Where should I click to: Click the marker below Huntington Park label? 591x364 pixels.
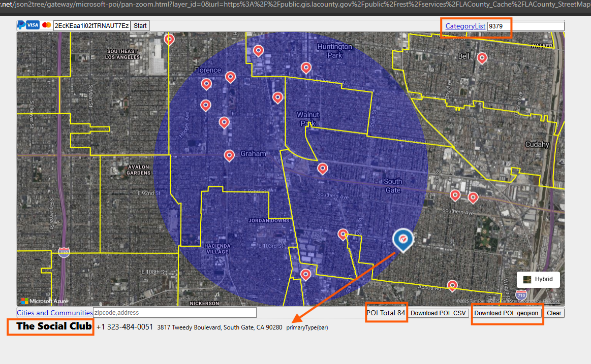pos(306,67)
